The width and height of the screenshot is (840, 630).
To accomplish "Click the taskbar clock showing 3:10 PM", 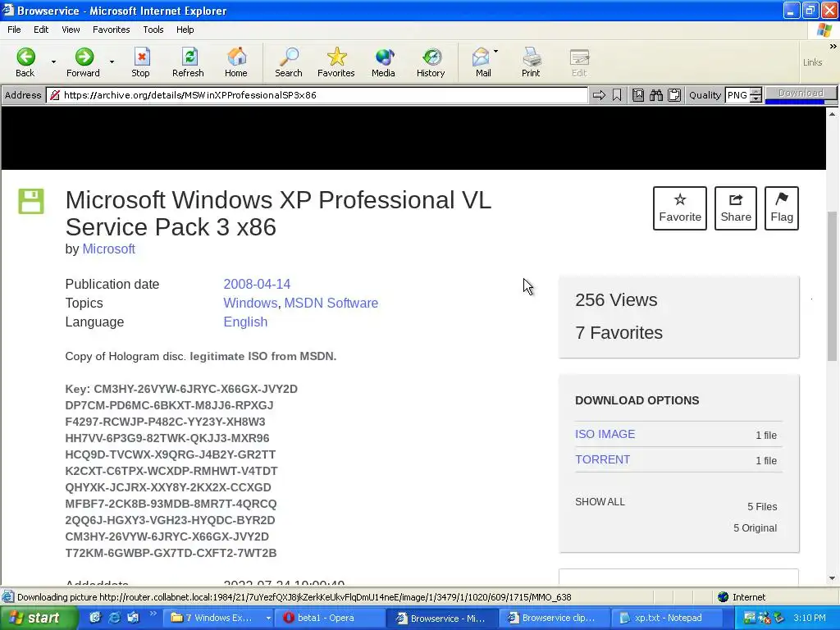I will pos(810,618).
